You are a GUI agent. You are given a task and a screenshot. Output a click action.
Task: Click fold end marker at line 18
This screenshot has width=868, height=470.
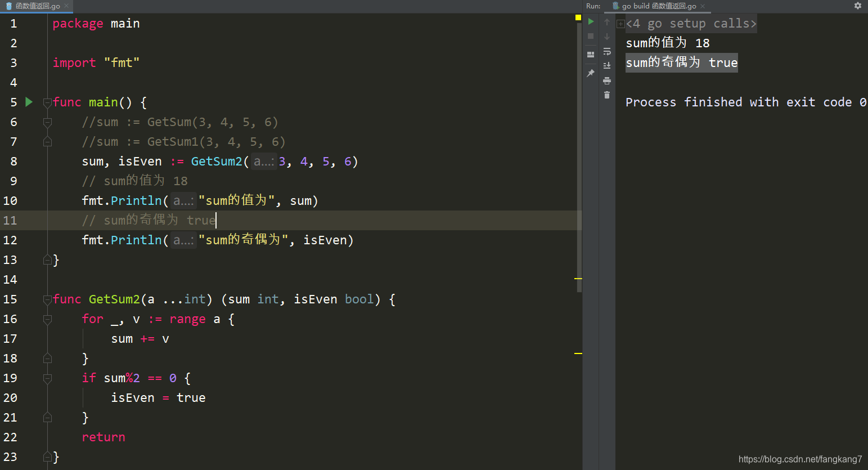pyautogui.click(x=47, y=359)
